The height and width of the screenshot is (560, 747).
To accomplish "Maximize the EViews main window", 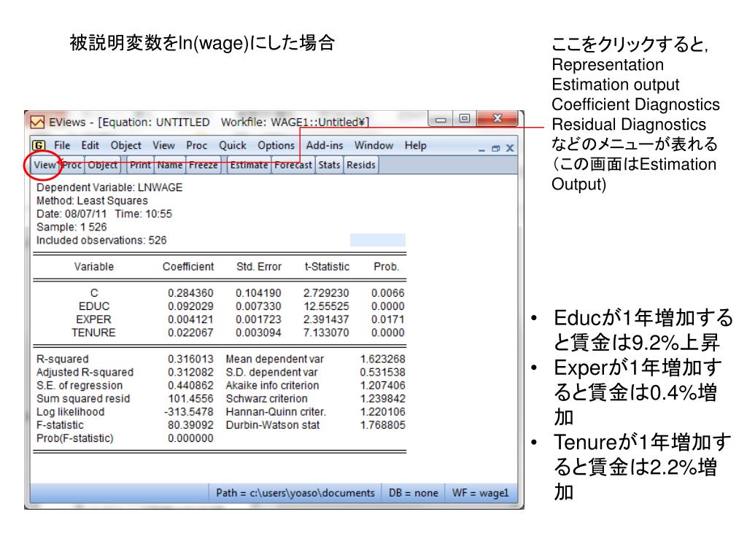I will [465, 118].
